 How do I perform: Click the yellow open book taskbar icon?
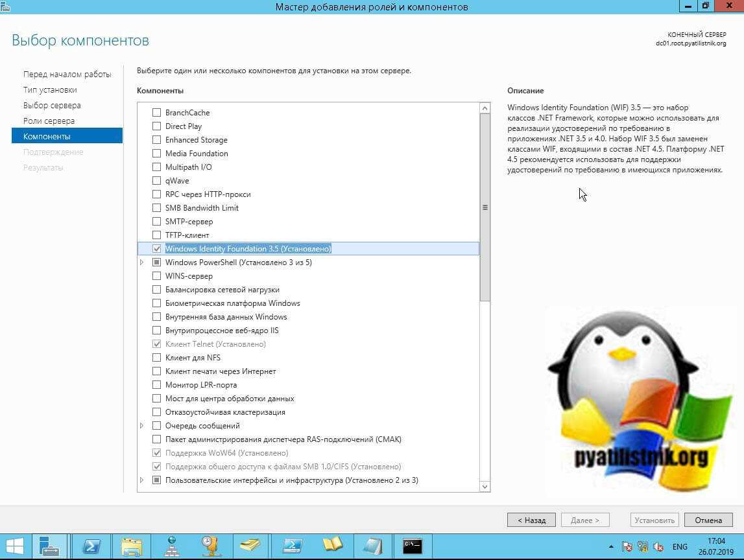(x=332, y=546)
